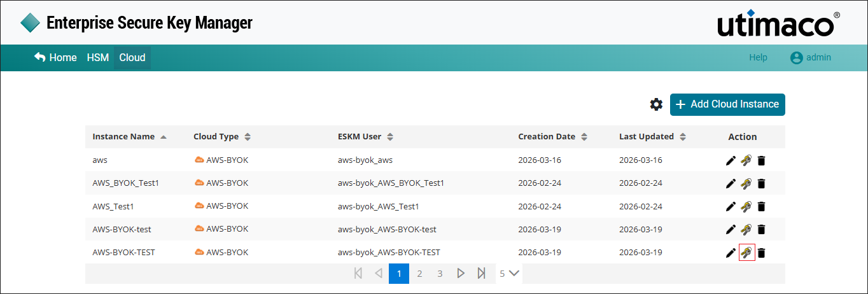Open settings gear next to Add Cloud Instance

click(656, 104)
